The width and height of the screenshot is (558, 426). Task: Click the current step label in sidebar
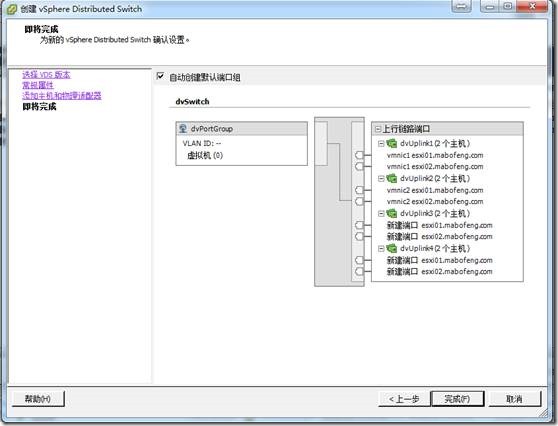(x=39, y=106)
